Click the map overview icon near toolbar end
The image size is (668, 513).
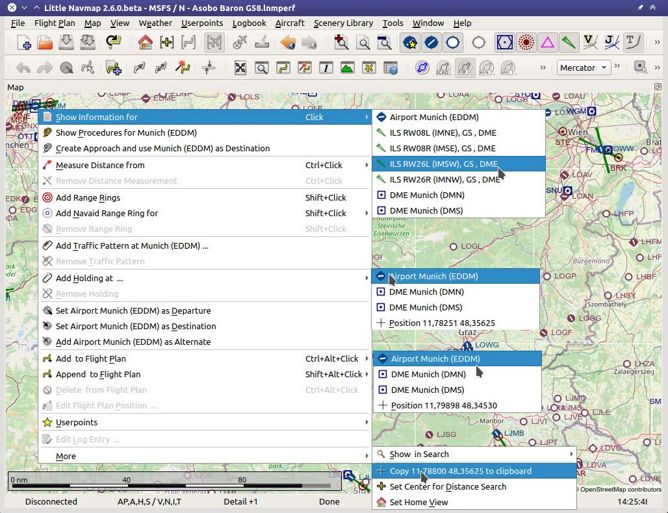point(640,67)
